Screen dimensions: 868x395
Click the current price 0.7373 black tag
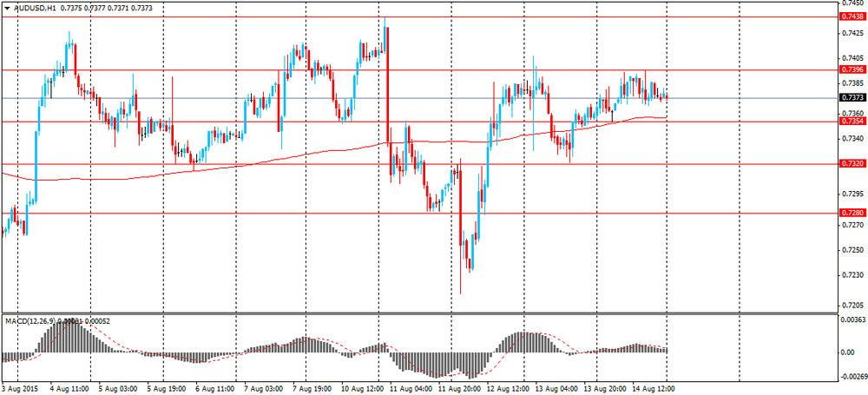[849, 97]
